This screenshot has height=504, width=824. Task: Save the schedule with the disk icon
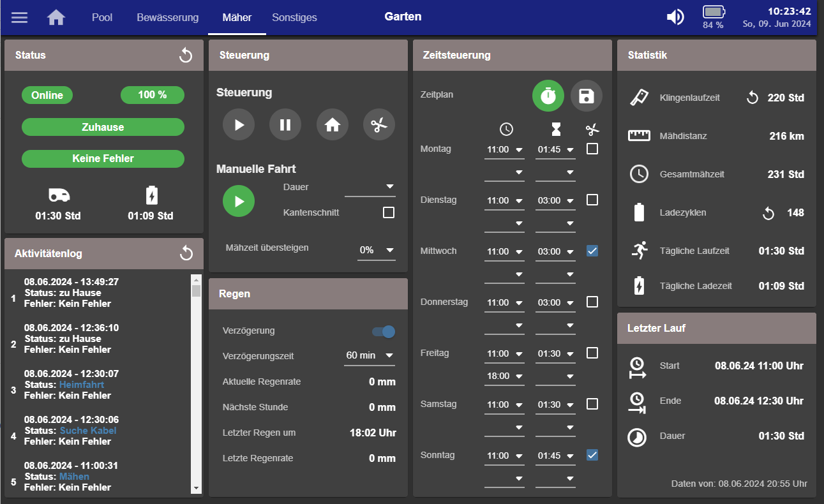point(586,96)
